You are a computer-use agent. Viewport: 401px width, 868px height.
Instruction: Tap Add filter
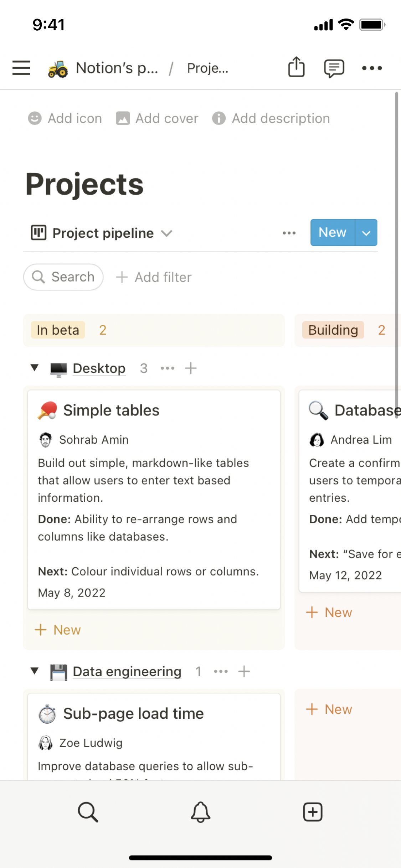pyautogui.click(x=154, y=277)
